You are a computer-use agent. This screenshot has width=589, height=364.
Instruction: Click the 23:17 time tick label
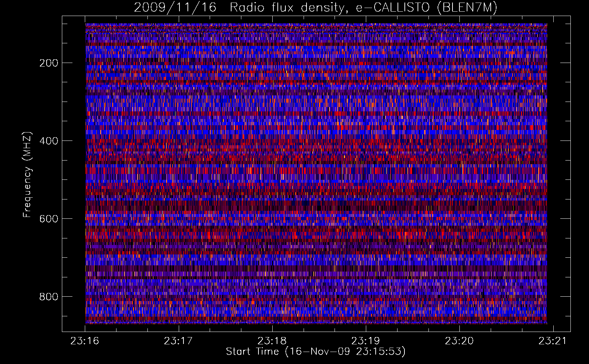[178, 341]
